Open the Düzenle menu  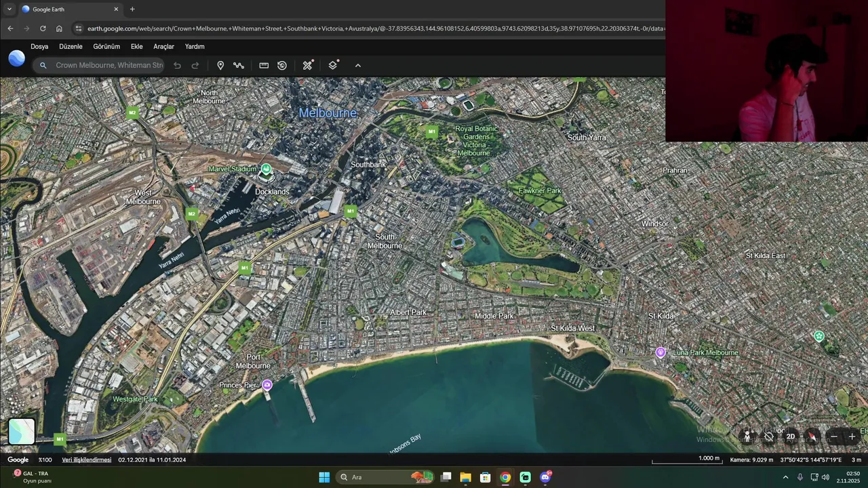[71, 47]
